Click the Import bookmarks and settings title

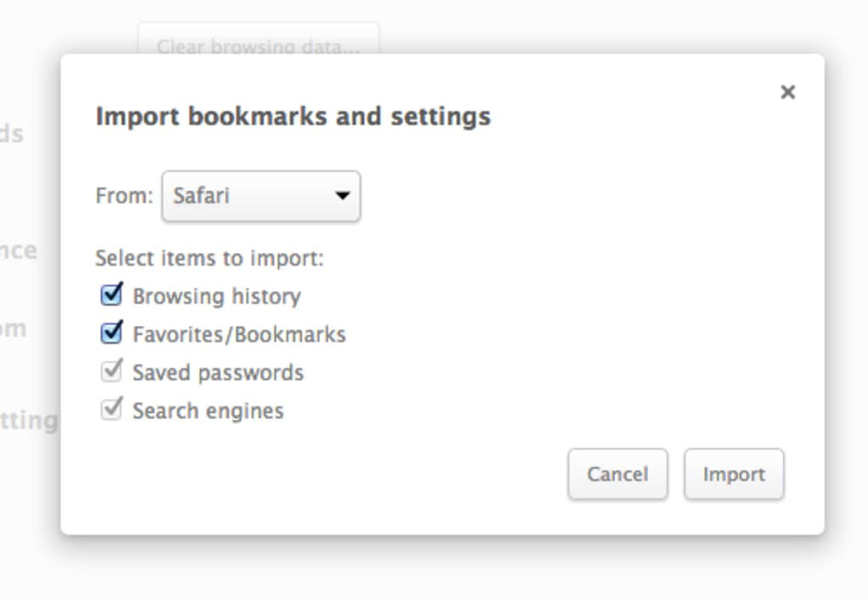(293, 116)
